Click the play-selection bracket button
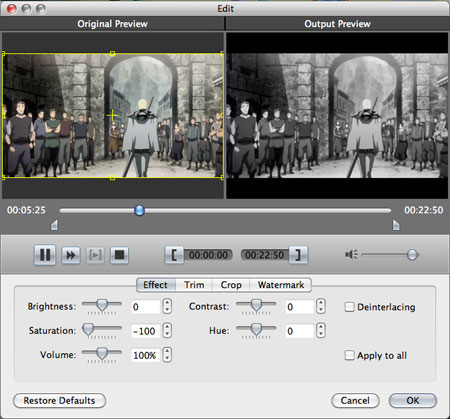The height and width of the screenshot is (419, 450). [x=95, y=255]
